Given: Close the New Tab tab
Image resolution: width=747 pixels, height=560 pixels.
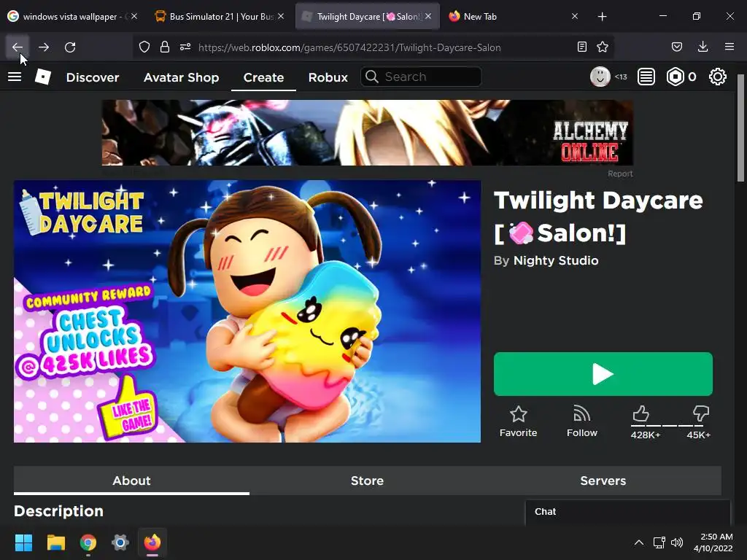Looking at the screenshot, I should [x=575, y=16].
